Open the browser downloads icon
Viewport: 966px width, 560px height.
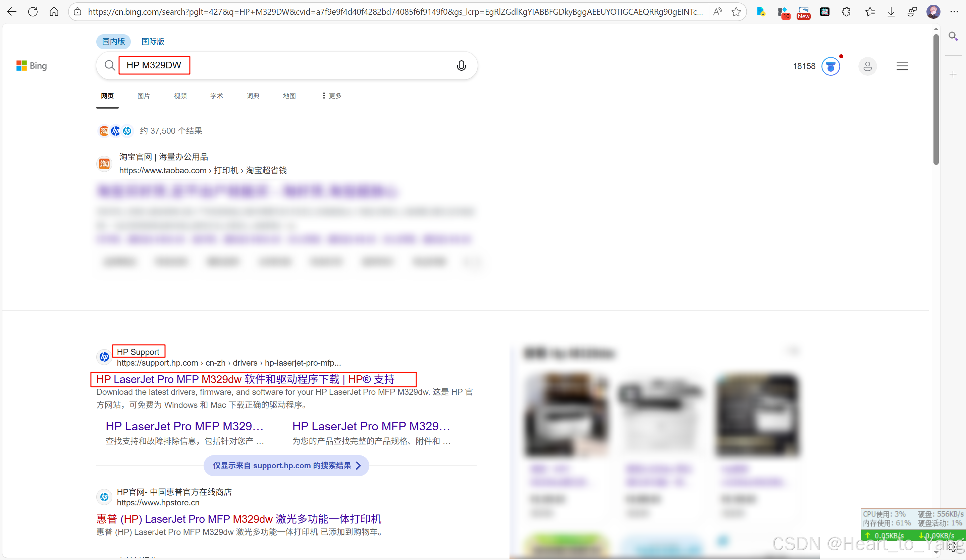coord(891,12)
